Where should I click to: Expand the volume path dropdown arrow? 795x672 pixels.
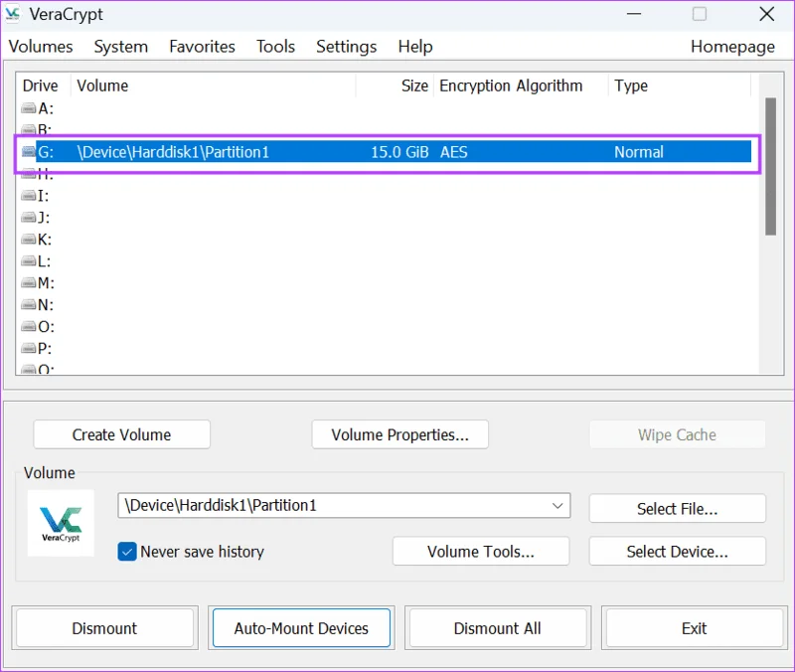(557, 506)
